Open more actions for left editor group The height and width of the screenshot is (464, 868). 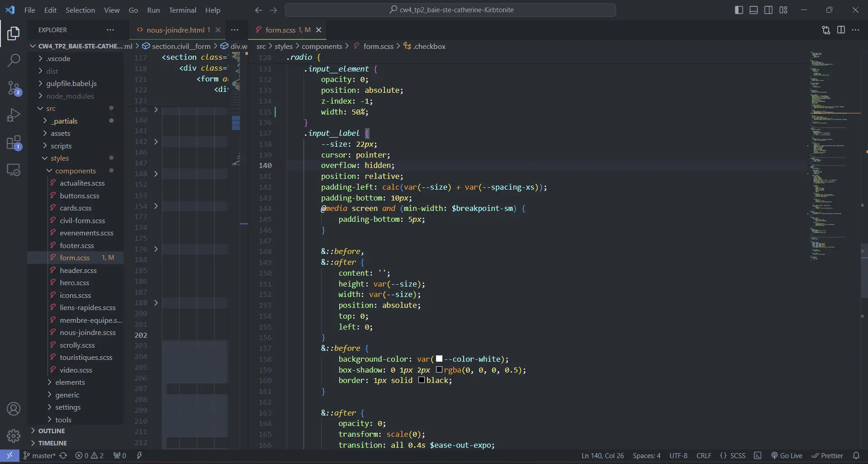tap(235, 30)
